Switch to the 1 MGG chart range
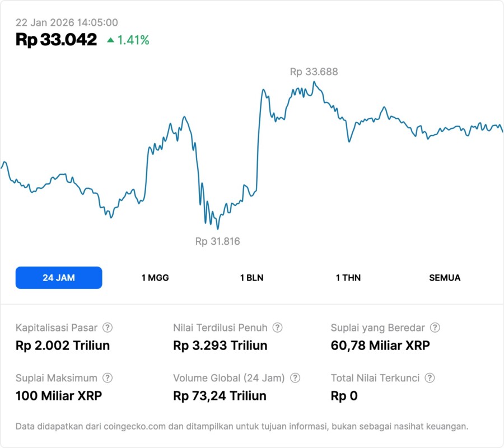 (155, 278)
